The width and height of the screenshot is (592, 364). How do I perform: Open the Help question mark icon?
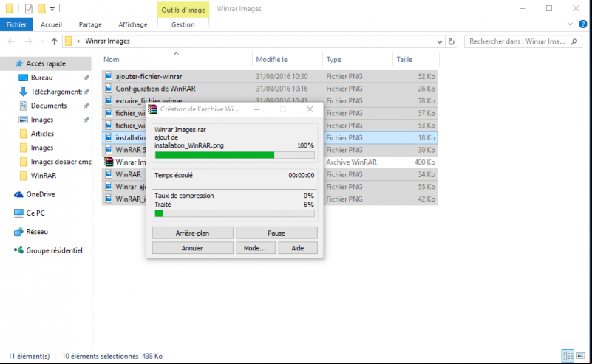tap(583, 24)
